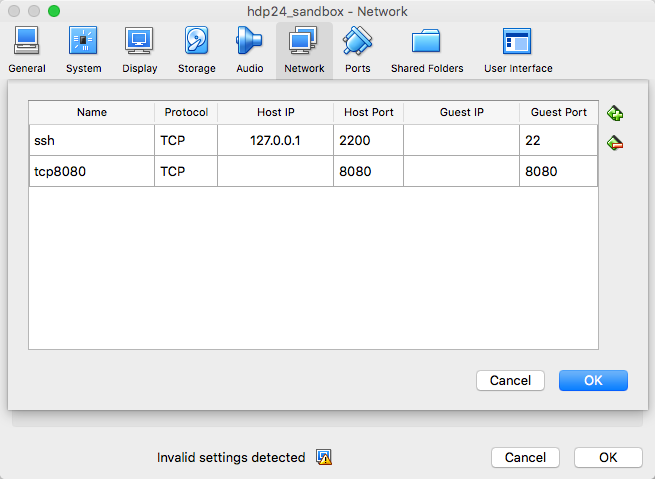Add a new port forwarding rule
The image size is (655, 479).
(x=615, y=114)
